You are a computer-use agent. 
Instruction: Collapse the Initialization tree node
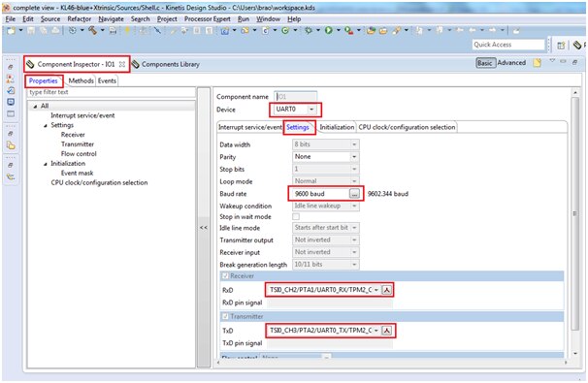coord(46,164)
